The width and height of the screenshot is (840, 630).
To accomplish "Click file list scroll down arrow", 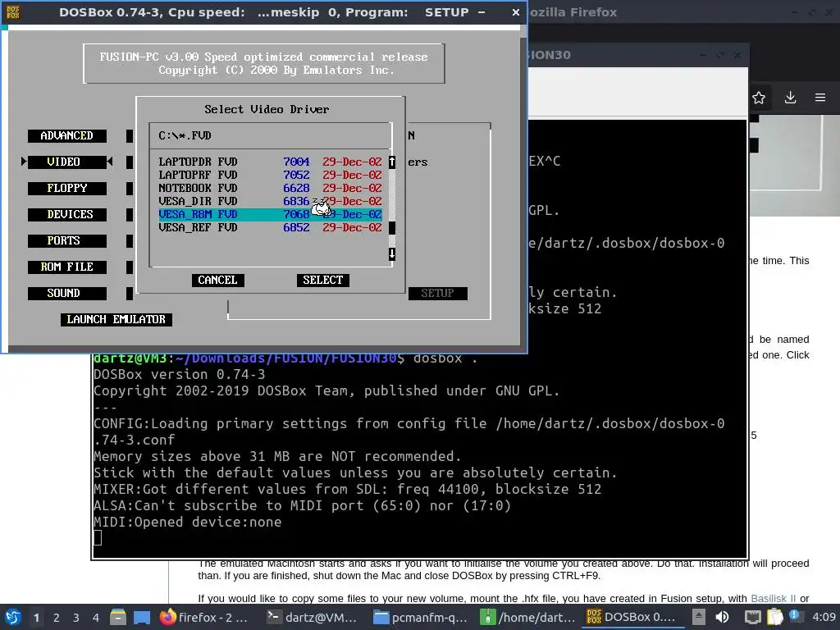I will tap(392, 254).
